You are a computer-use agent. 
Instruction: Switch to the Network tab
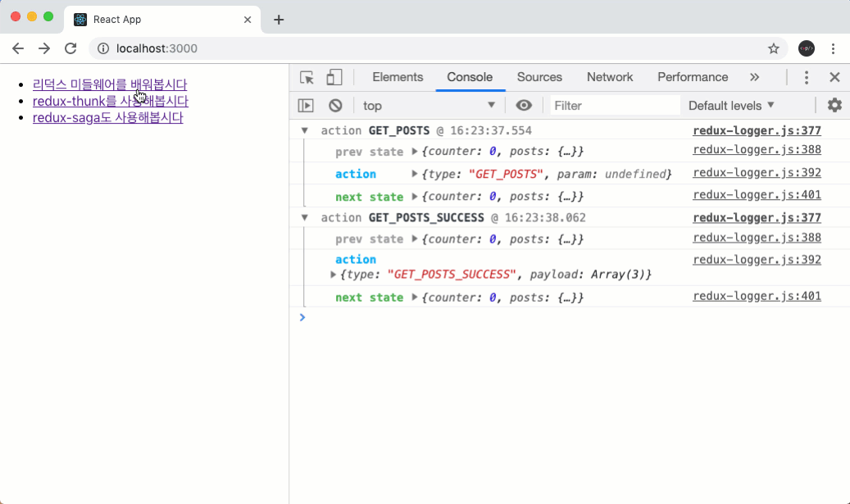click(x=610, y=78)
